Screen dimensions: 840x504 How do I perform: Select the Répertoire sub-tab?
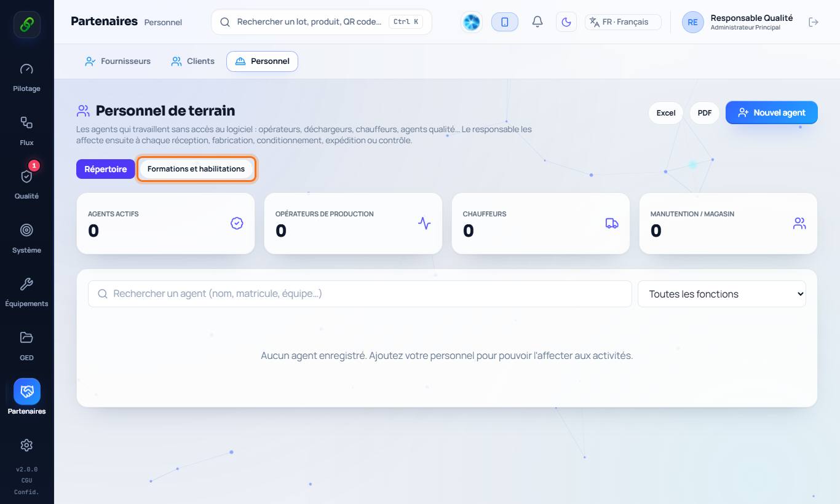tap(106, 169)
